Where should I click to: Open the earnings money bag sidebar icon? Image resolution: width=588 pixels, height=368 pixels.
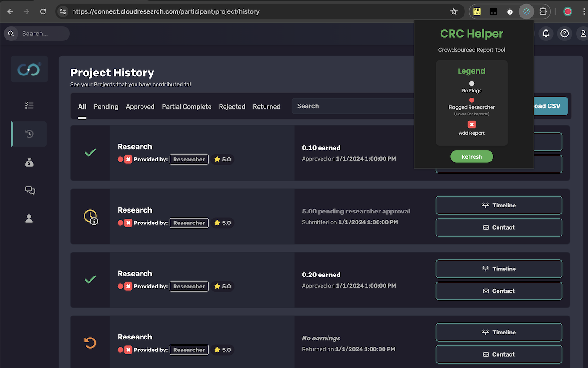tap(29, 162)
